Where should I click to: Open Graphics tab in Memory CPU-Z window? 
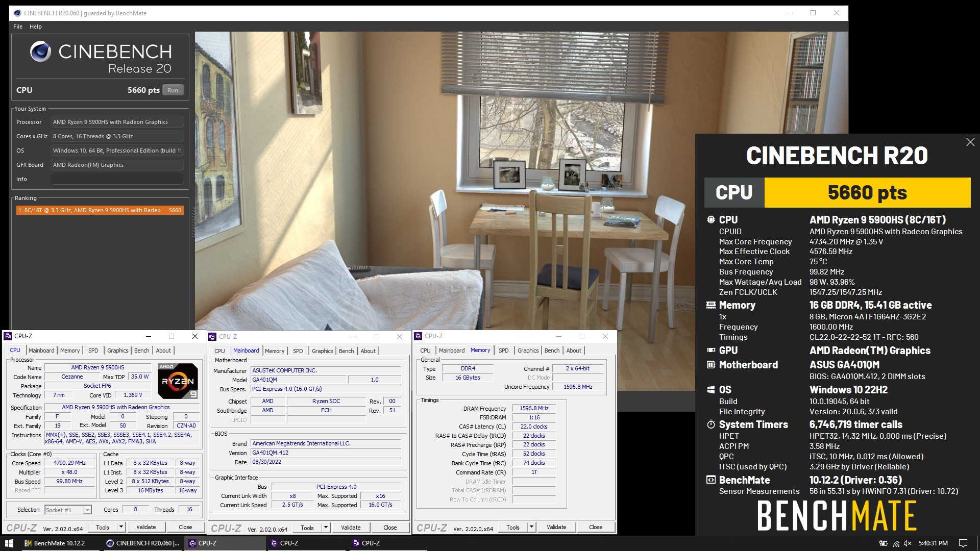[x=528, y=350]
